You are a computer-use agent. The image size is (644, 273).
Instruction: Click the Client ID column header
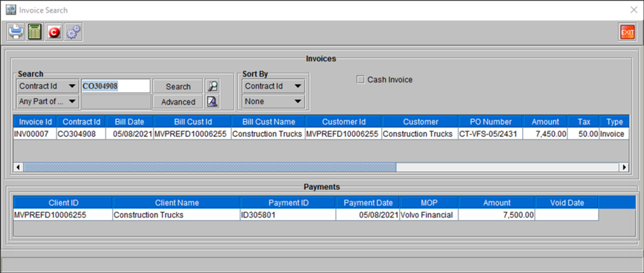[63, 203]
